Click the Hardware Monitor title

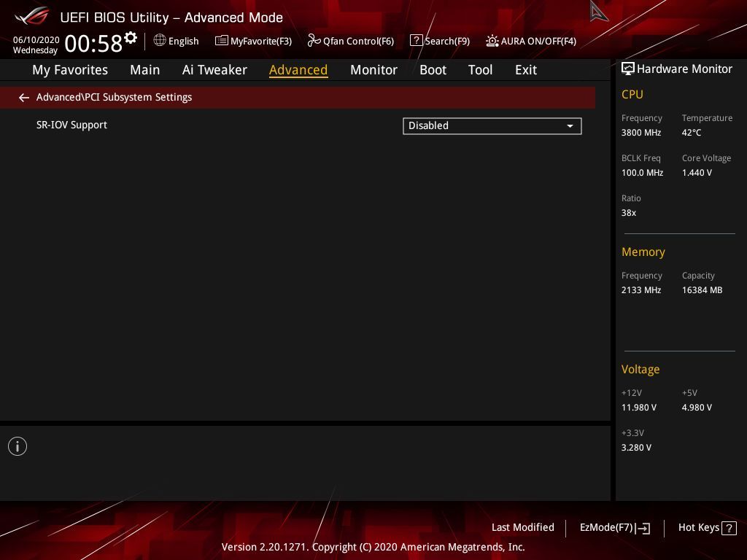[684, 69]
